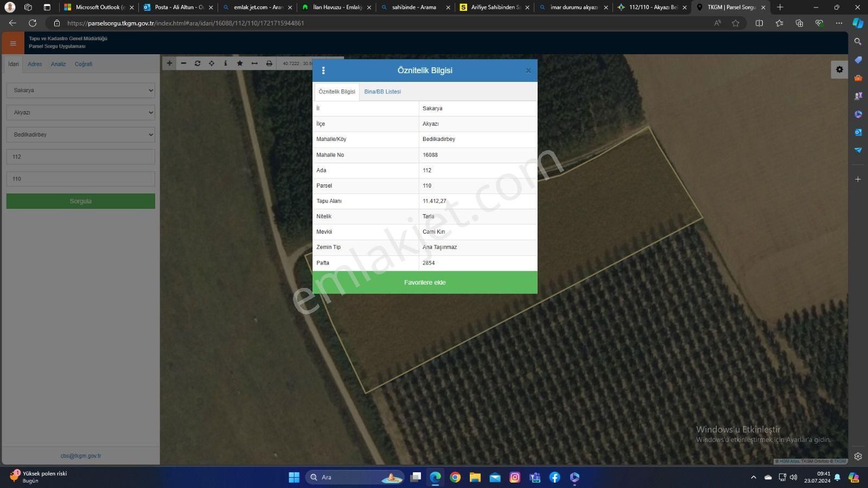The width and height of the screenshot is (868, 488).
Task: Add page to favorites star in address bar
Action: [736, 23]
